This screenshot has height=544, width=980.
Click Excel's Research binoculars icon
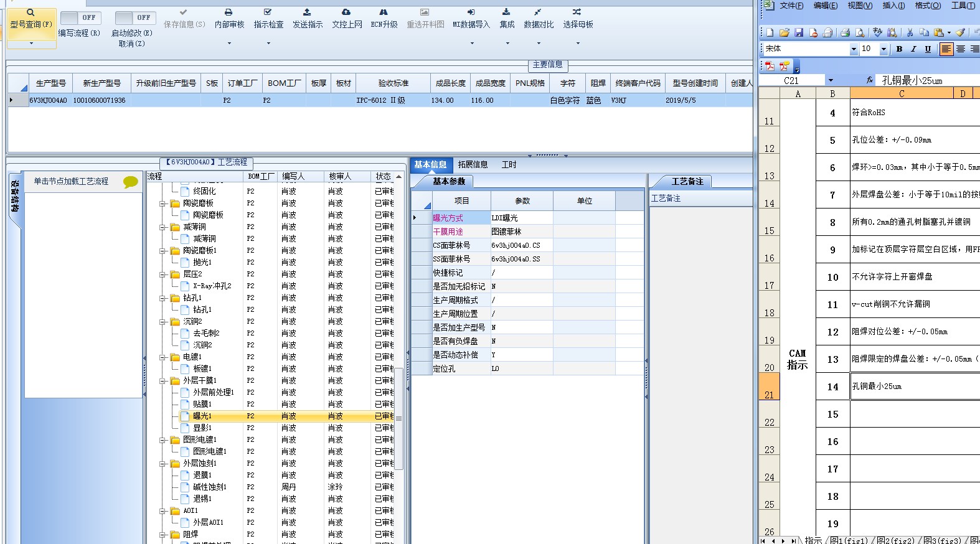(x=892, y=32)
